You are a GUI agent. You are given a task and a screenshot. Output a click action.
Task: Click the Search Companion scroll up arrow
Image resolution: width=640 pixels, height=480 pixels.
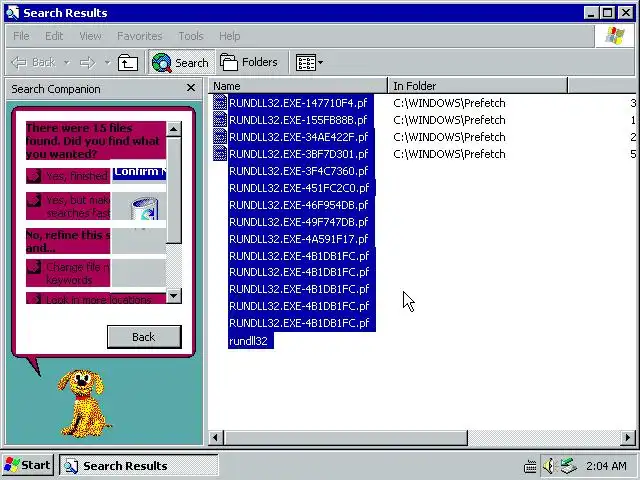pyautogui.click(x=173, y=129)
